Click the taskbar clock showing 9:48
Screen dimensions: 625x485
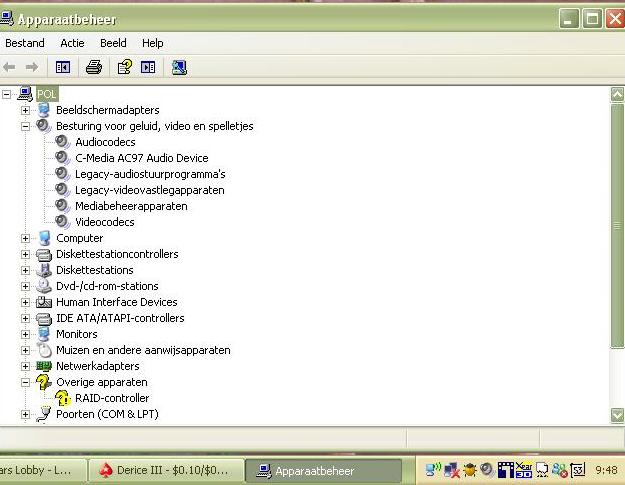(606, 471)
